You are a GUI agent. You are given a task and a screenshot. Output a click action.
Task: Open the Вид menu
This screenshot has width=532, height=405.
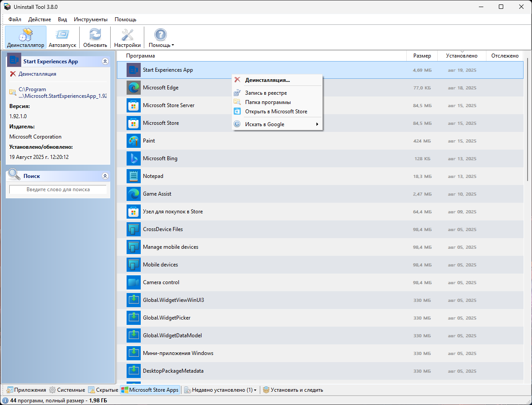tap(62, 19)
